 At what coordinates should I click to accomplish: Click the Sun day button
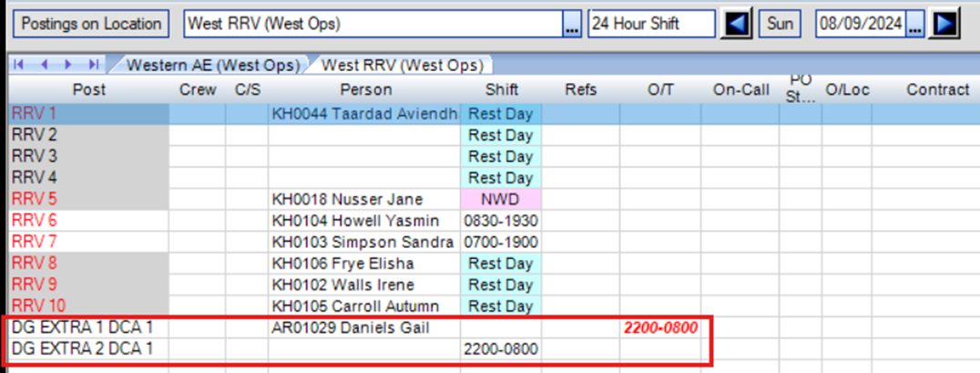tap(780, 25)
